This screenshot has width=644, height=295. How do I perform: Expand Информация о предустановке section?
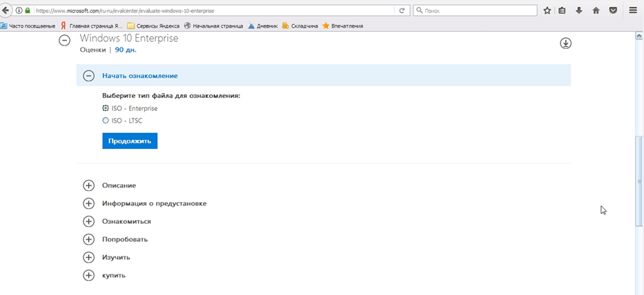[x=88, y=203]
